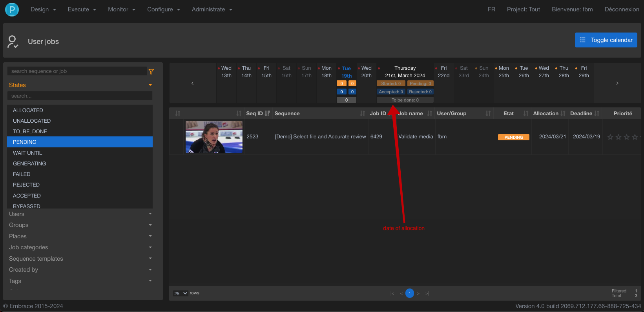644x312 pixels.
Task: Click the States search field
Action: (80, 96)
